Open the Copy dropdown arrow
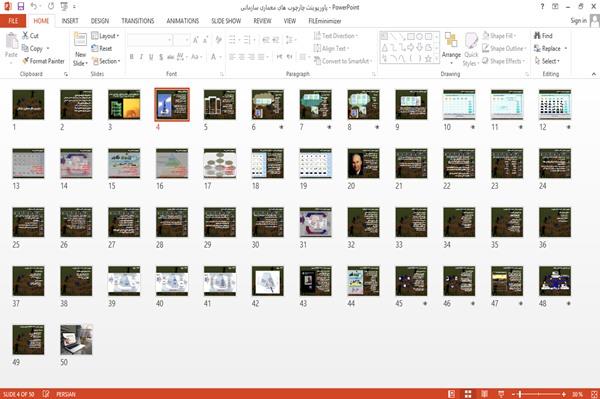 (48, 48)
